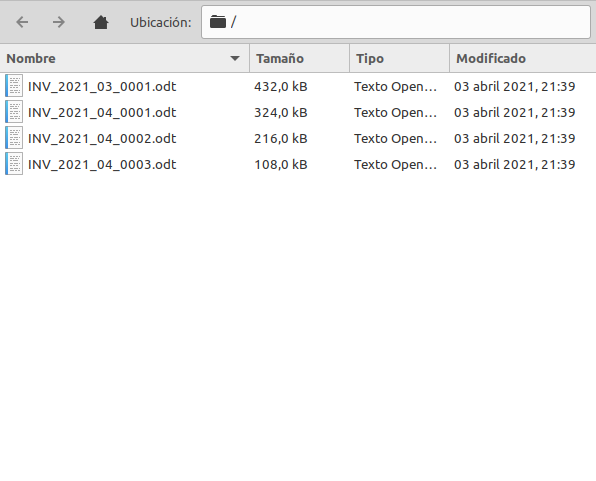Go forward with the right arrow
596x481 pixels.
coord(59,22)
